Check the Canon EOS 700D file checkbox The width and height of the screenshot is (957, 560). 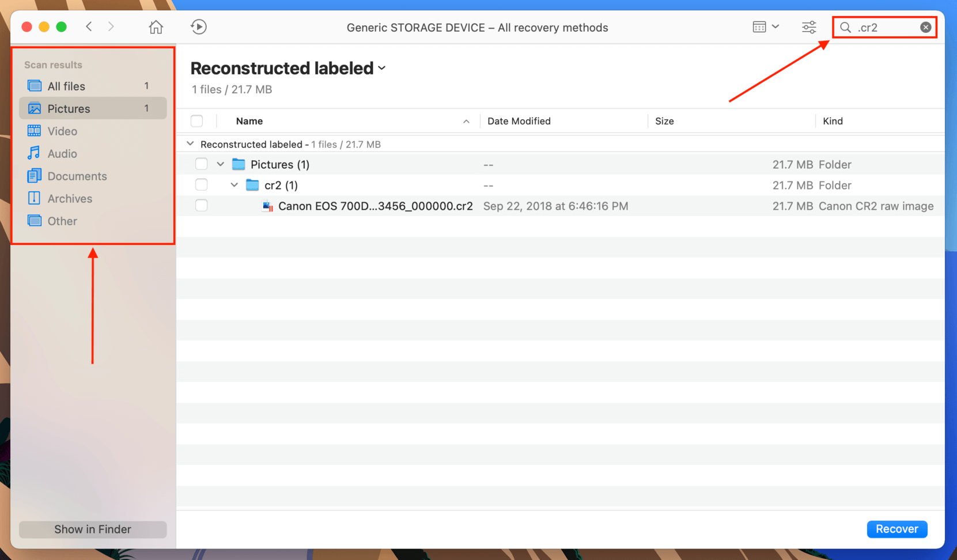[201, 206]
